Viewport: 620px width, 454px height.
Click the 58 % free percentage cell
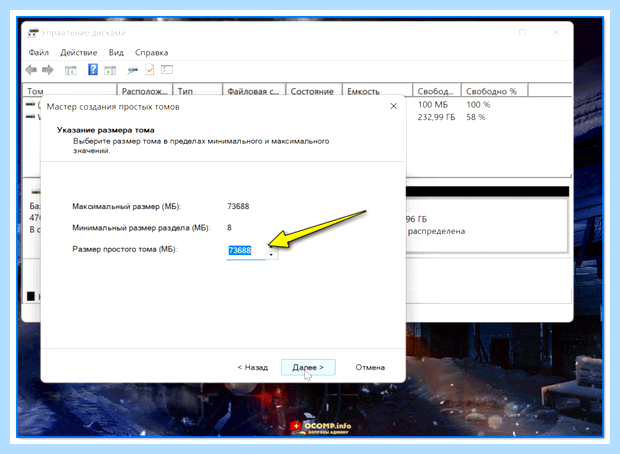coord(476,117)
